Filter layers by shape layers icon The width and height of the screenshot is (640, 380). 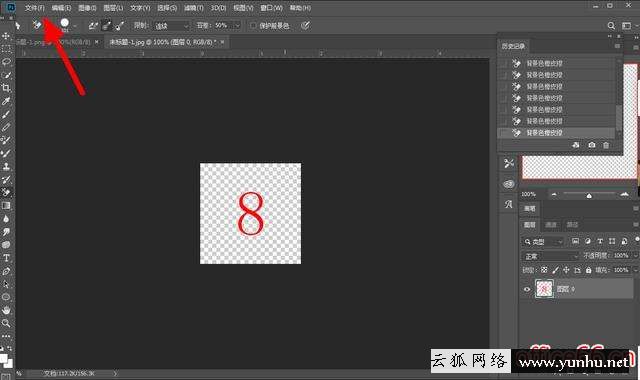pos(612,241)
